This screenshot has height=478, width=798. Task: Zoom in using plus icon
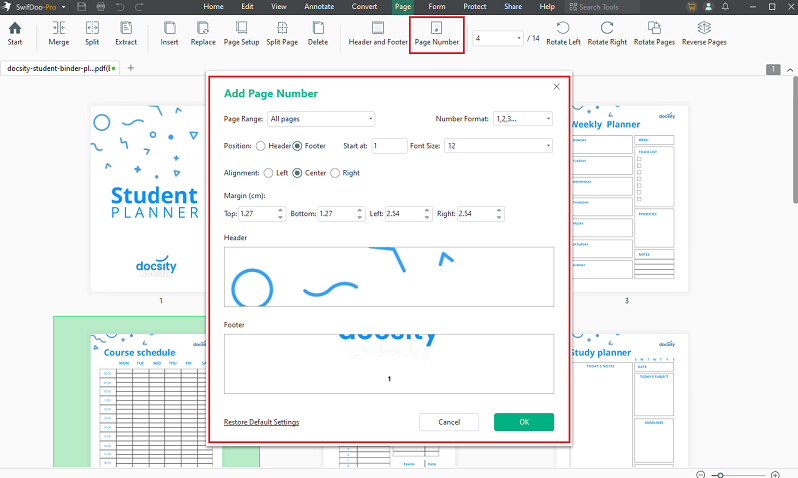775,474
